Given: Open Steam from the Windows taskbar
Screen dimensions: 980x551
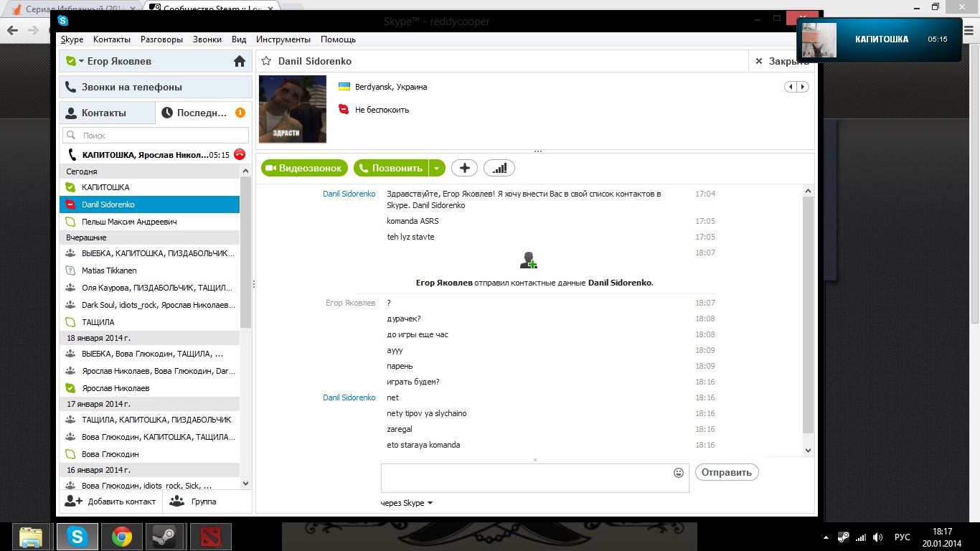Looking at the screenshot, I should [165, 537].
